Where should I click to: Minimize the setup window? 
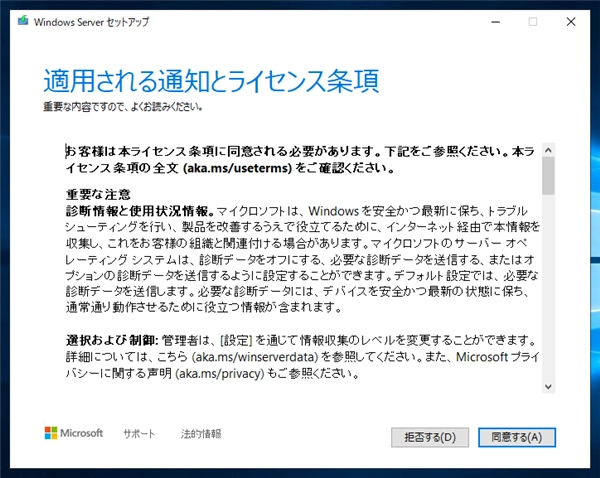click(496, 22)
